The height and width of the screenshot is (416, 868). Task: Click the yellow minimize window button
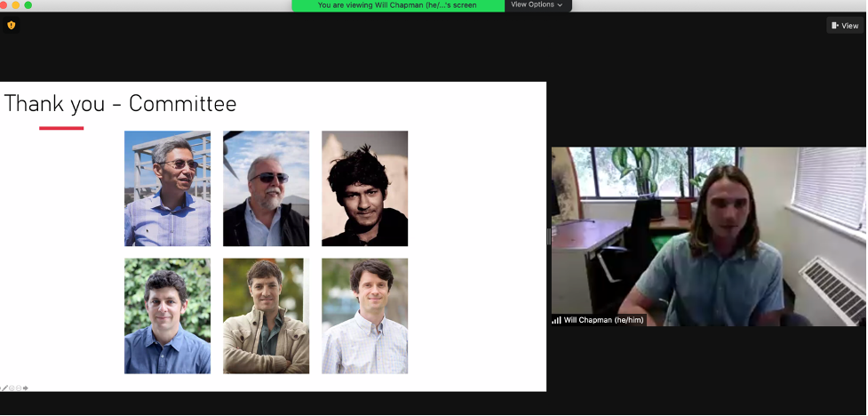(x=15, y=5)
